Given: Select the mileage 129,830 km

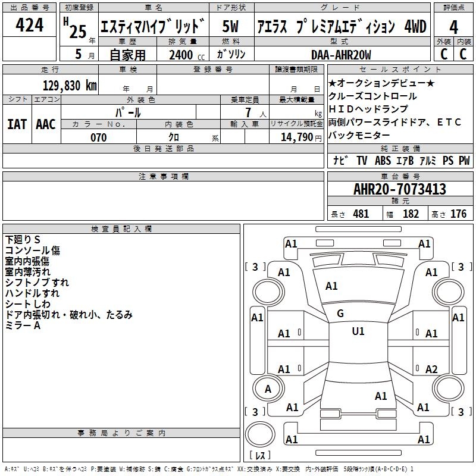Looking at the screenshot, I should tap(70, 86).
